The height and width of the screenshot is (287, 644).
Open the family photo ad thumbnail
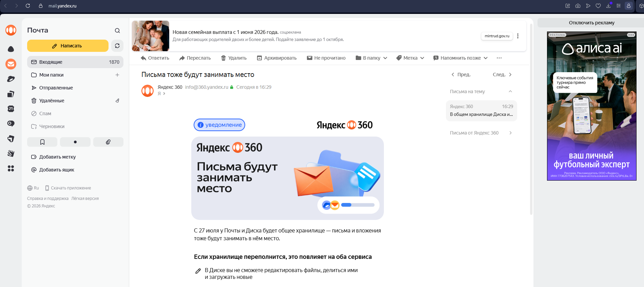pos(151,36)
